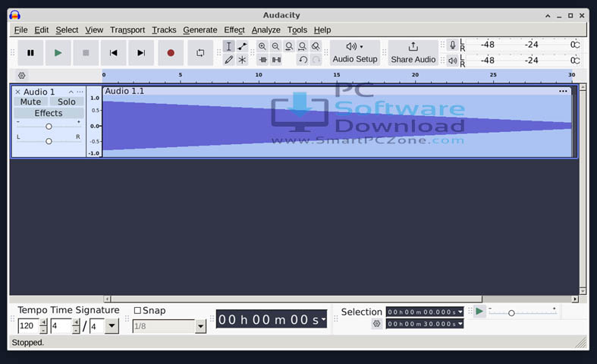
Task: Toggle the Loop playback button
Action: tap(200, 53)
